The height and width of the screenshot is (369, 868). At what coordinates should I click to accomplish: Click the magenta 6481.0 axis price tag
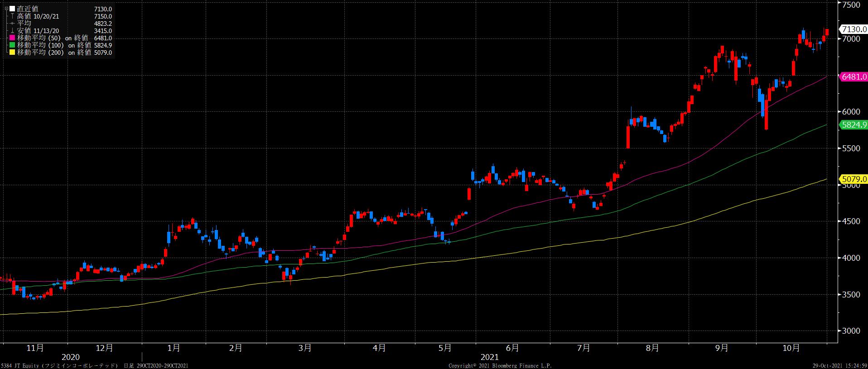853,77
